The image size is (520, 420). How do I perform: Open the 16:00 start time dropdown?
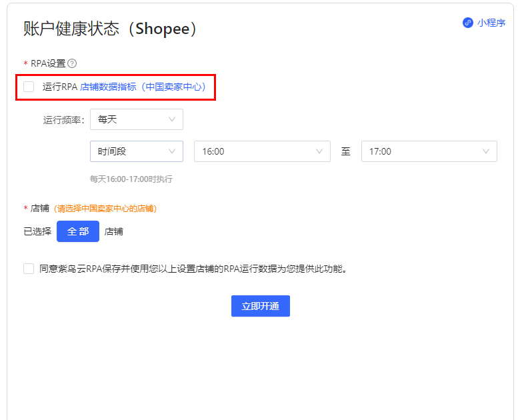pos(262,151)
